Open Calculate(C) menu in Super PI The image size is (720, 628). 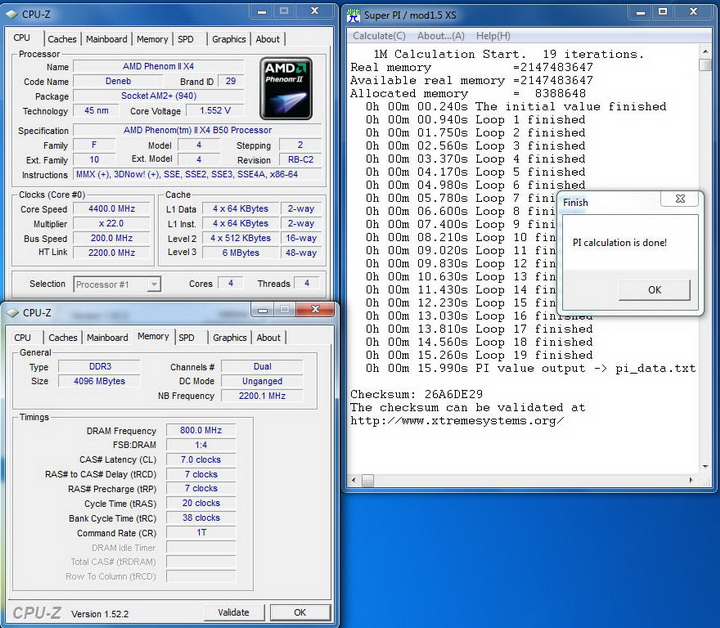coord(379,36)
